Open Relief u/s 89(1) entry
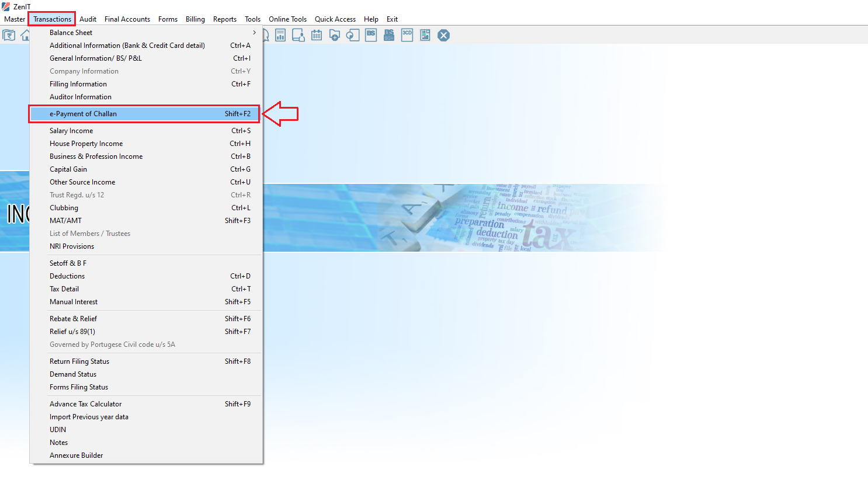 coord(146,332)
